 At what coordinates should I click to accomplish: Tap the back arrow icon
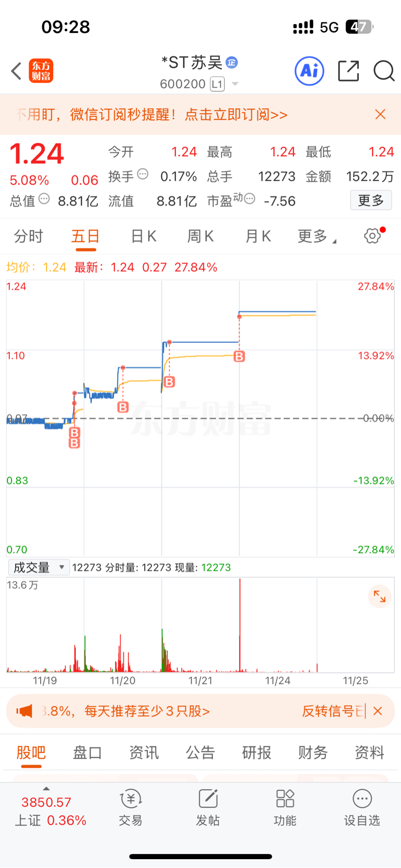point(16,71)
